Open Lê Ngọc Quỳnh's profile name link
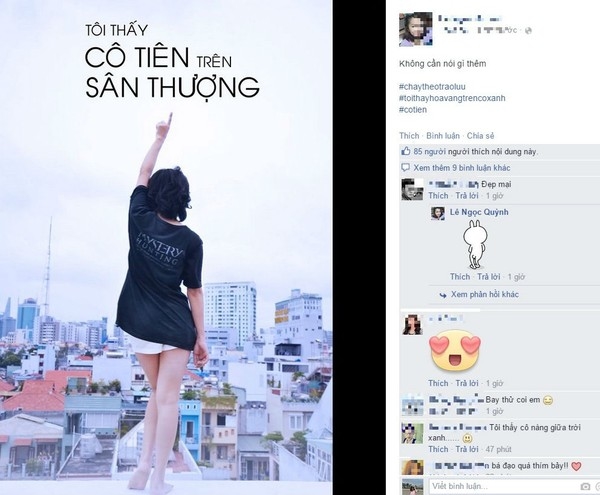600x495 pixels. [479, 212]
